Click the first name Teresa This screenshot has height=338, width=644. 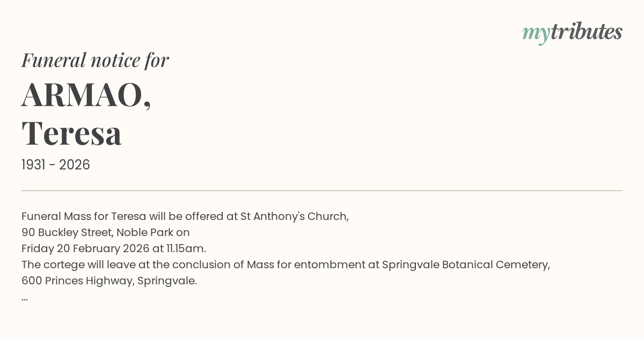click(x=71, y=133)
